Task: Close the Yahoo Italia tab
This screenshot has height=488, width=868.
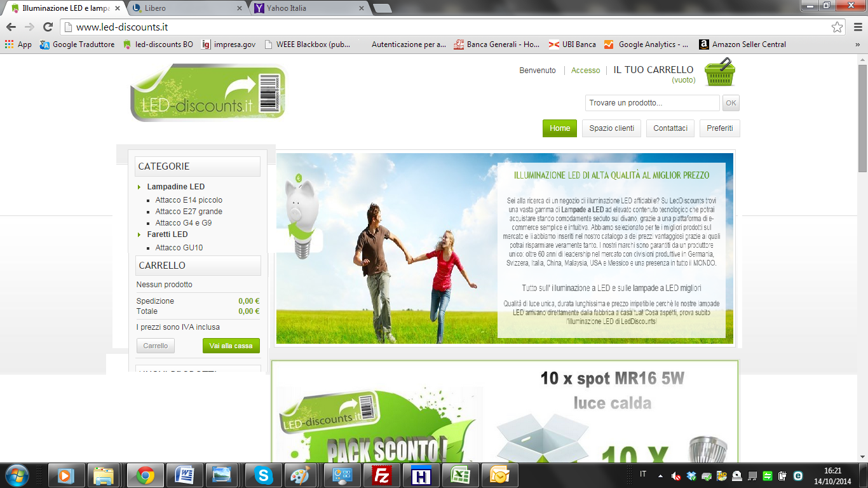Action: [x=362, y=8]
